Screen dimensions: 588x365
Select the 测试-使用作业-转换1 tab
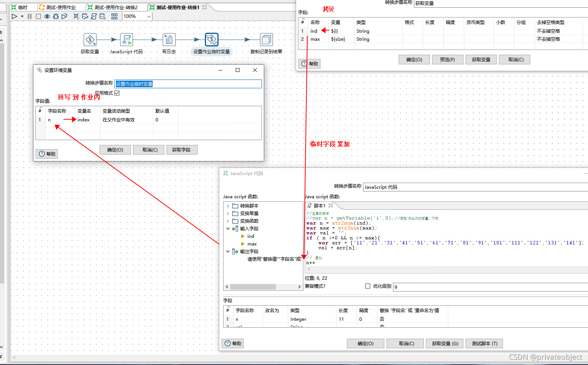(174, 7)
